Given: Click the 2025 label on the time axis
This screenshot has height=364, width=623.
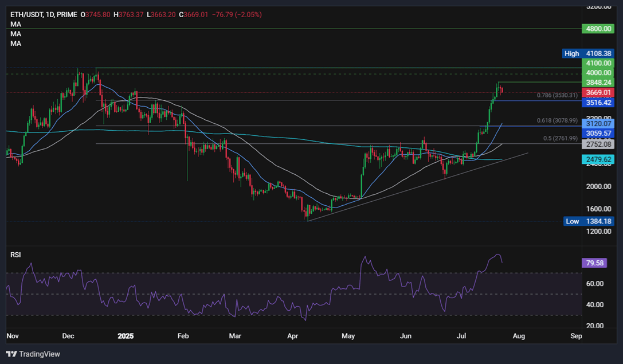Looking at the screenshot, I should pyautogui.click(x=125, y=336).
